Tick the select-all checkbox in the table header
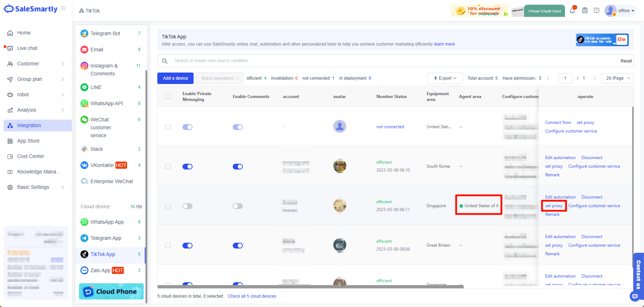644x307 pixels. coord(168,97)
